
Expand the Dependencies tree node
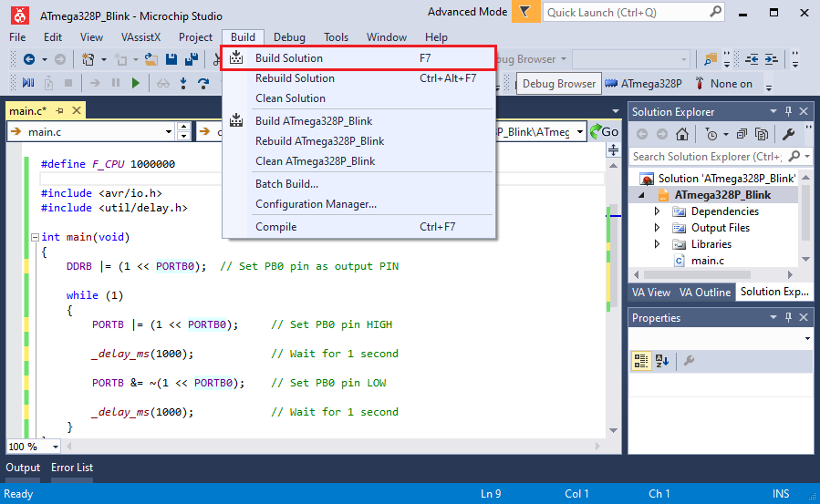658,211
